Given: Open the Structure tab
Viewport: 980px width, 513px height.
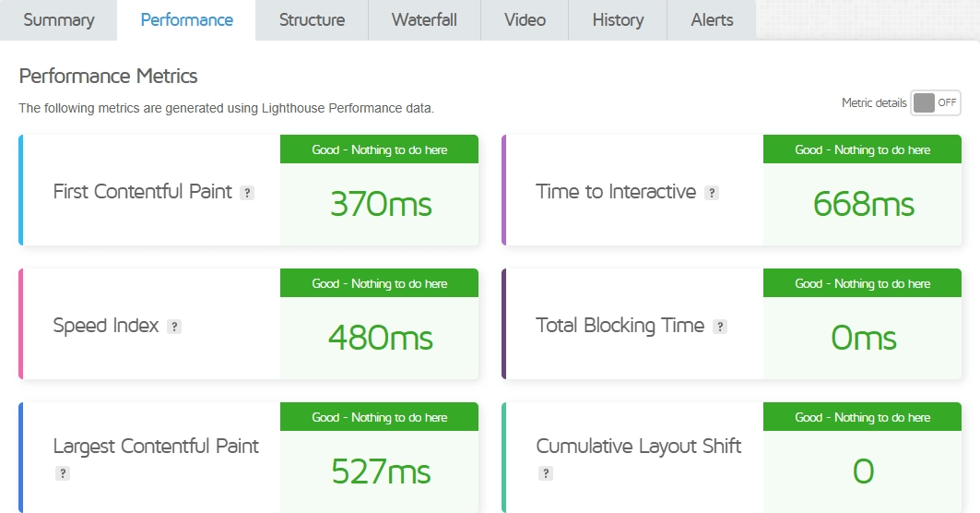Looking at the screenshot, I should point(312,20).
